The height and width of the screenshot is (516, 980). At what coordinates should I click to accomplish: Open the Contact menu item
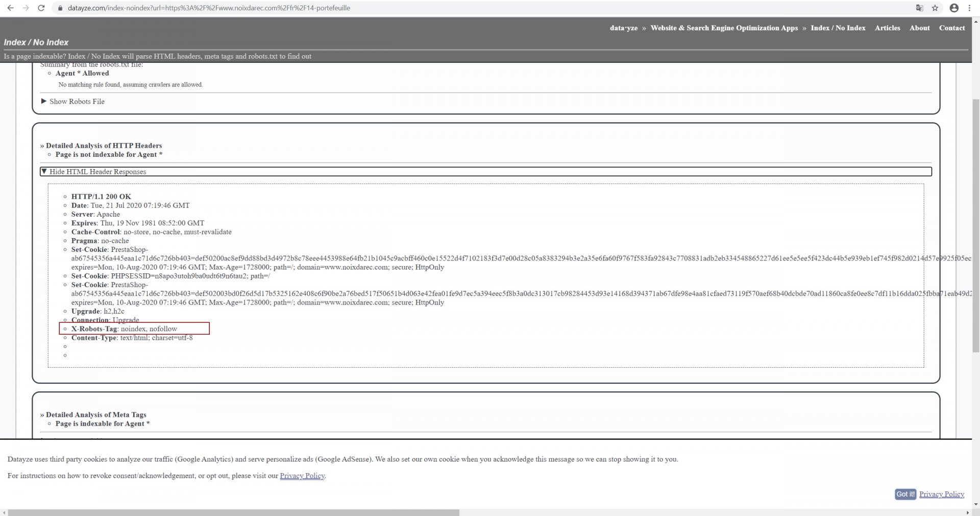coord(952,28)
